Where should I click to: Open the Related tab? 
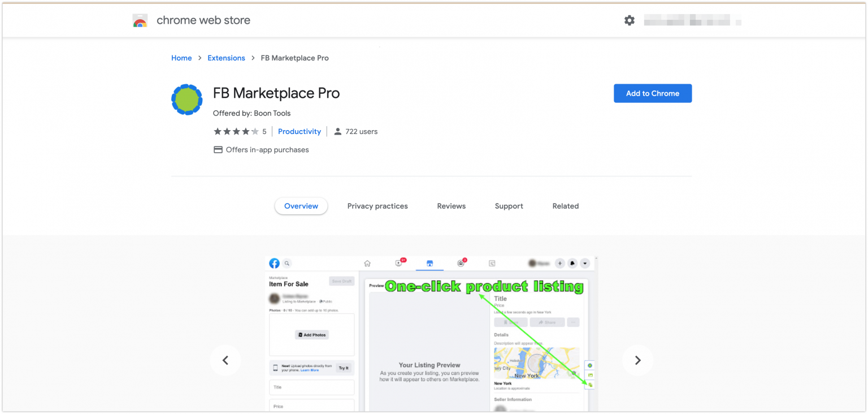(x=566, y=206)
